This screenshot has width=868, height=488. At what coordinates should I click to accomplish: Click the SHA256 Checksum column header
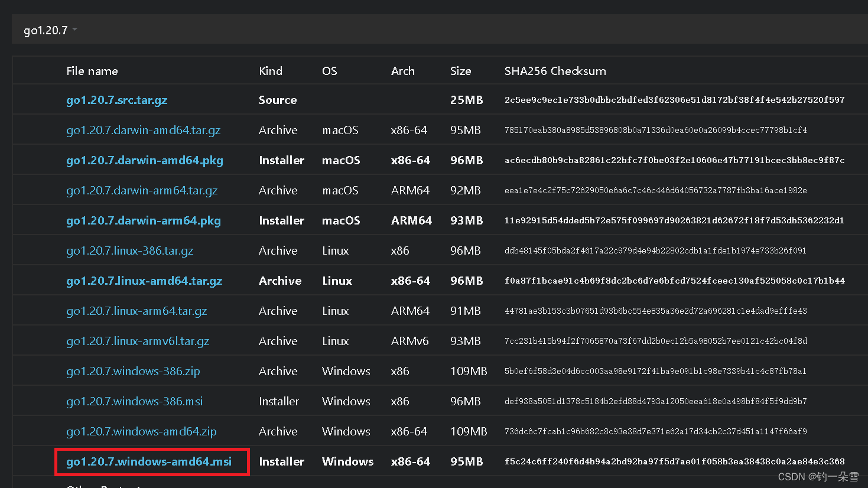555,71
